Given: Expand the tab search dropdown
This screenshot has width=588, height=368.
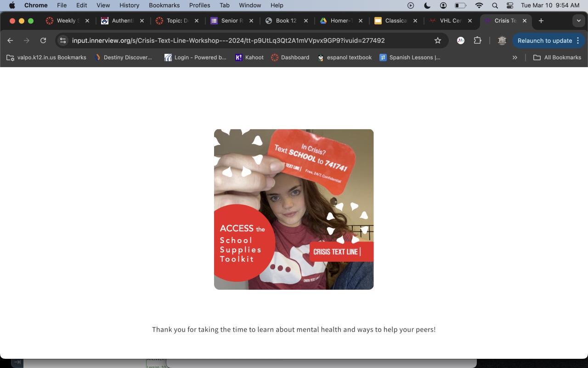Looking at the screenshot, I should pos(579,21).
